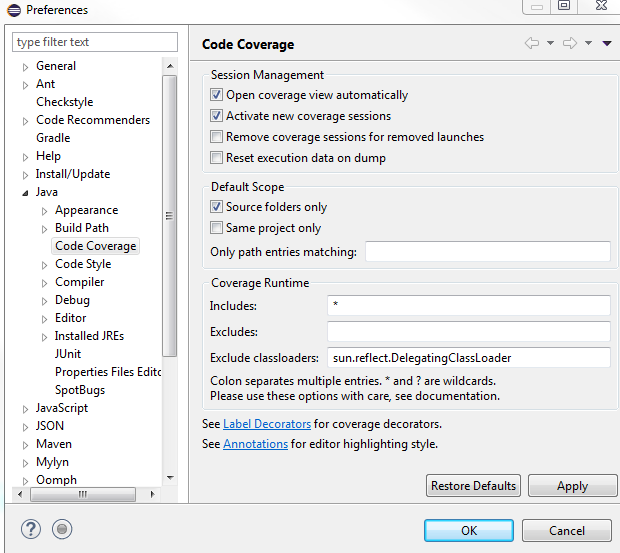Image resolution: width=620 pixels, height=553 pixels.
Task: Click the forward navigation arrow icon
Action: (x=570, y=43)
